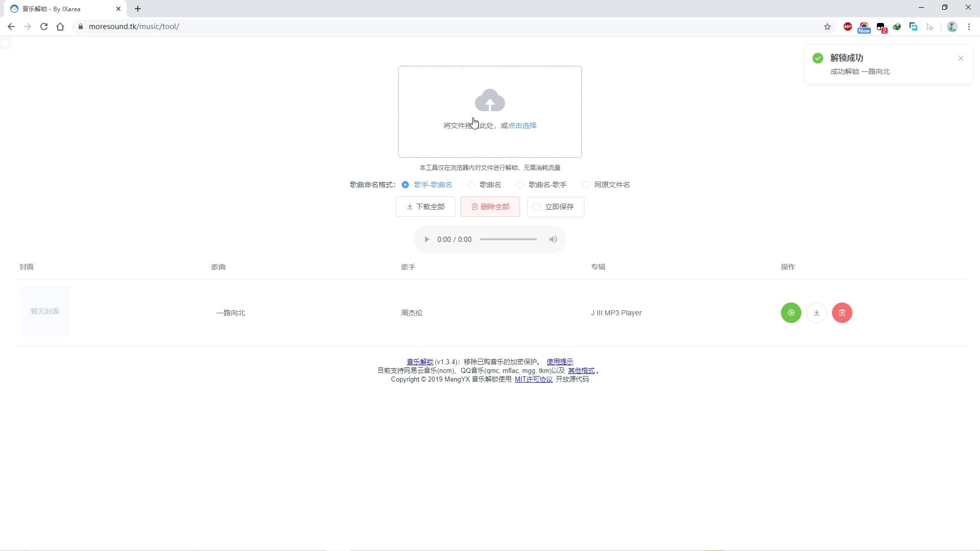Open the Chrome three-dot menu
Viewport: 980px width, 551px height.
coord(969,27)
